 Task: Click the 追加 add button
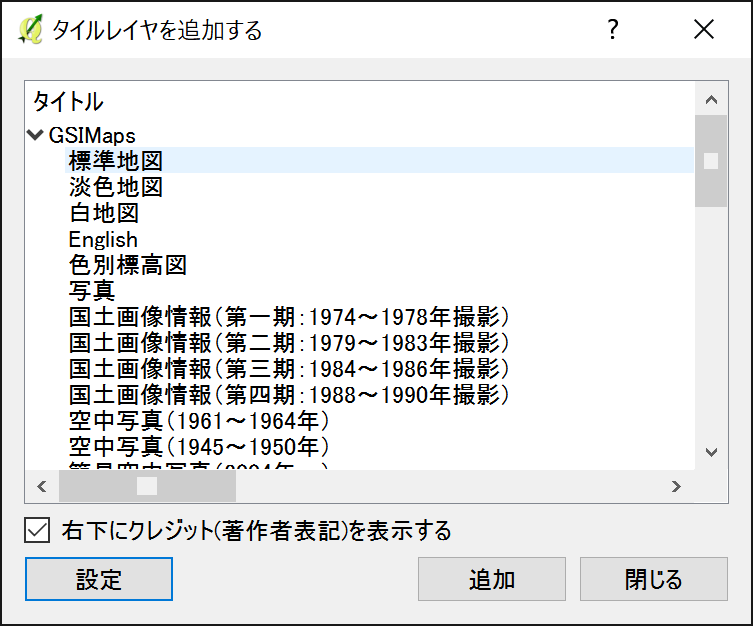(x=492, y=579)
